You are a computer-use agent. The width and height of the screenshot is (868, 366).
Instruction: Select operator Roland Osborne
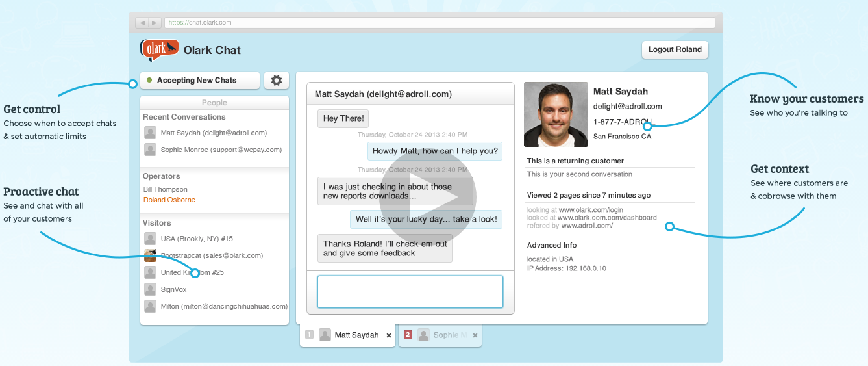point(169,200)
